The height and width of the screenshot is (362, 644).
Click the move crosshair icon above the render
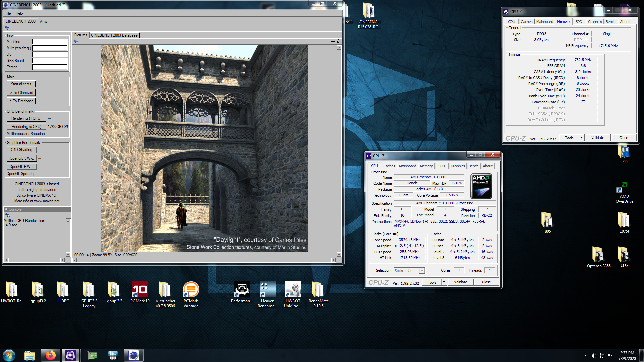click(333, 42)
